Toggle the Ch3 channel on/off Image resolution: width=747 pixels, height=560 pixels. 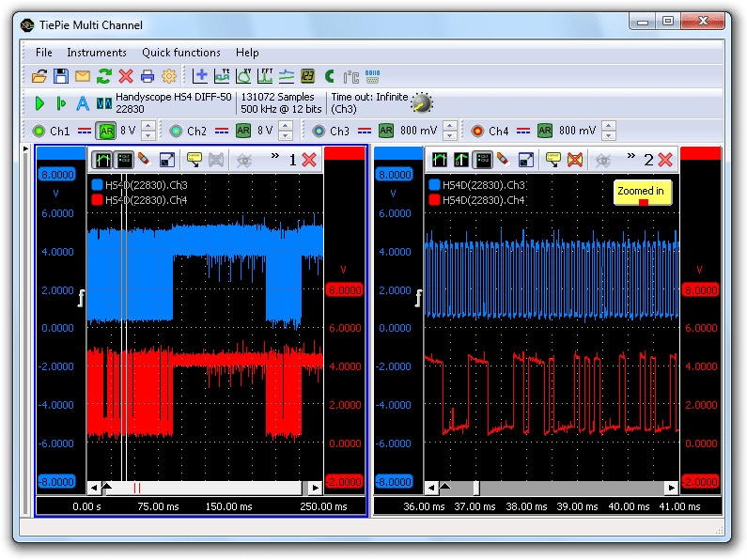[x=319, y=131]
